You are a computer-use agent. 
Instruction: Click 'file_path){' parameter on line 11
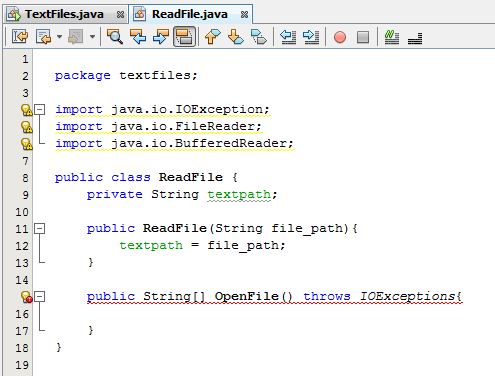tap(314, 229)
